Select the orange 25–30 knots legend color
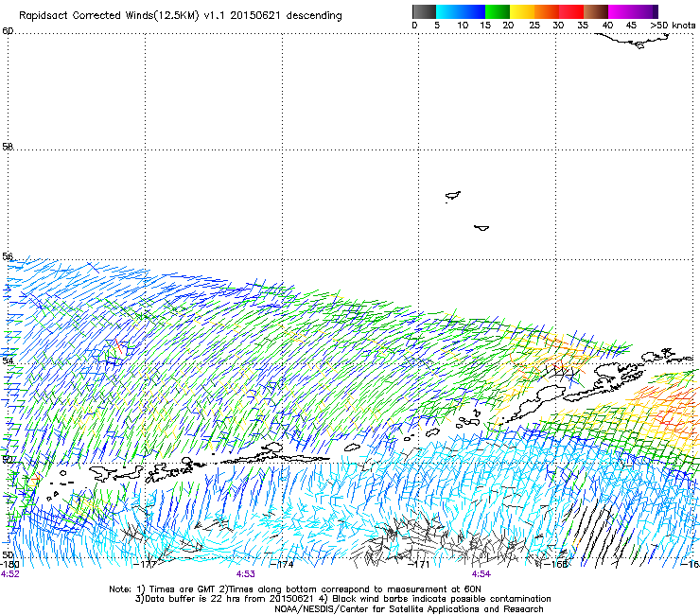The height and width of the screenshot is (615, 700). [x=547, y=11]
